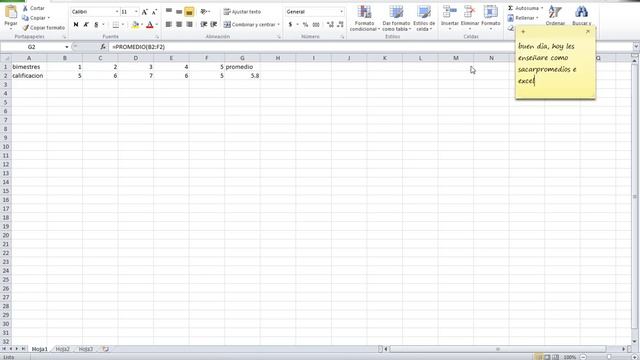Open the fill color dropdown arrow

[142, 25]
